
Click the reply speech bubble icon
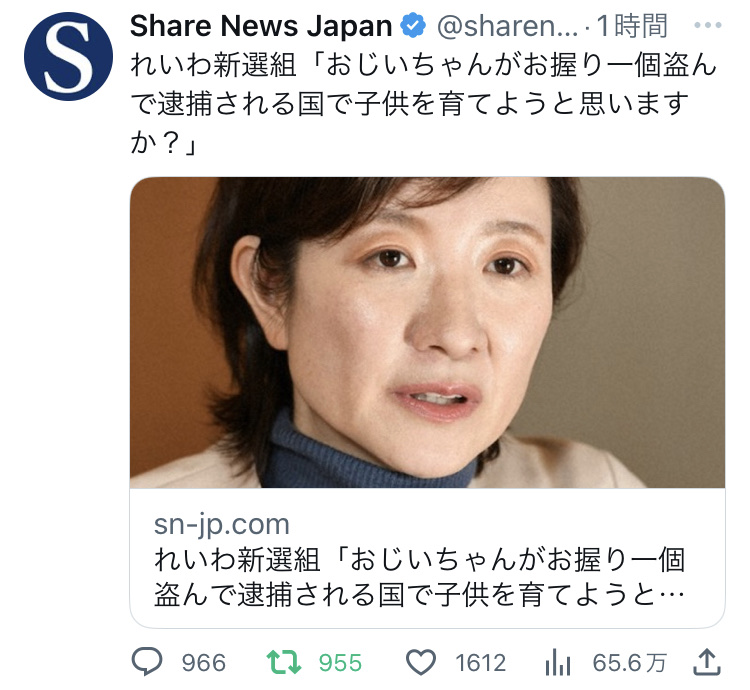147,662
